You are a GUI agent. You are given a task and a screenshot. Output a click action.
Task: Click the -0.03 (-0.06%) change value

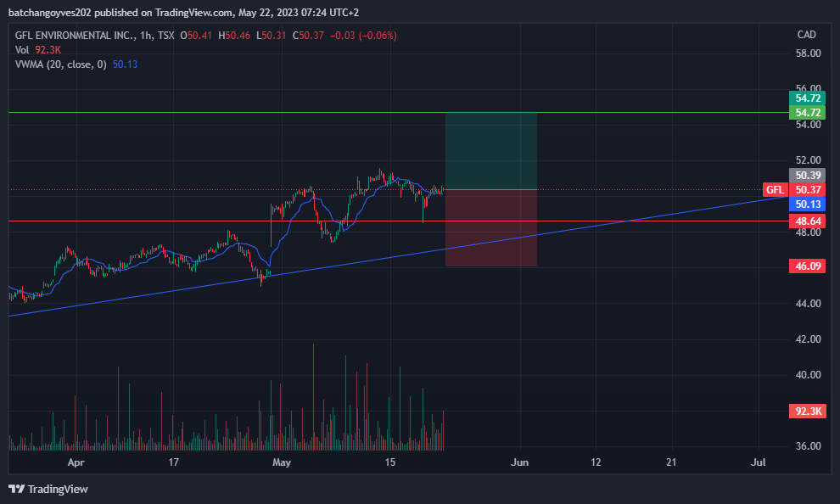tap(363, 36)
